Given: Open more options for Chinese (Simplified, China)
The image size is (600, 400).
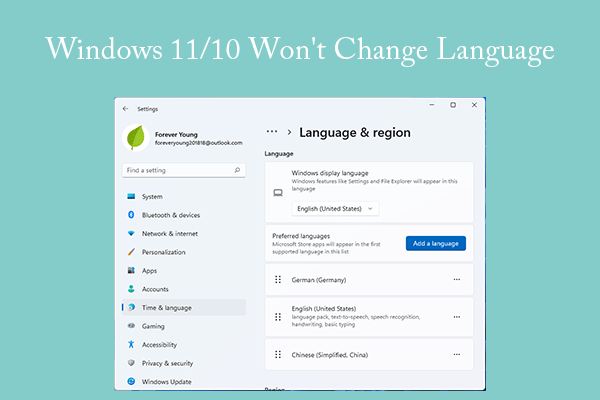Looking at the screenshot, I should [x=457, y=354].
